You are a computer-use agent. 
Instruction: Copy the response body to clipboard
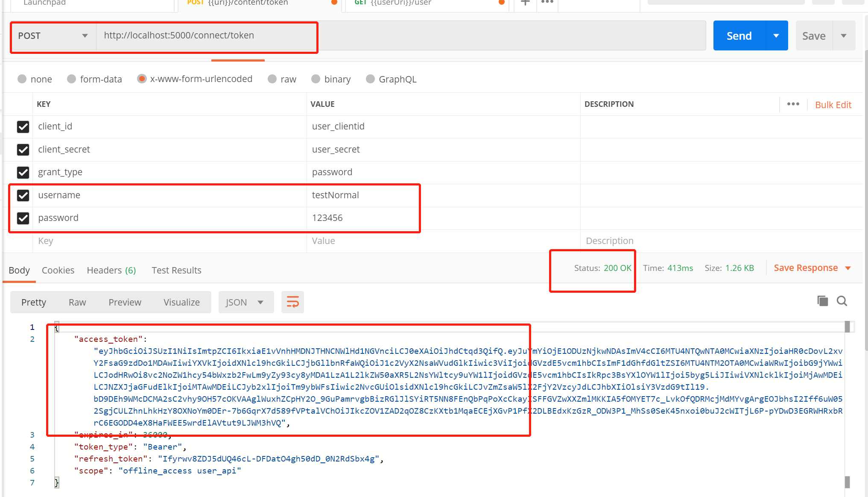(x=822, y=301)
